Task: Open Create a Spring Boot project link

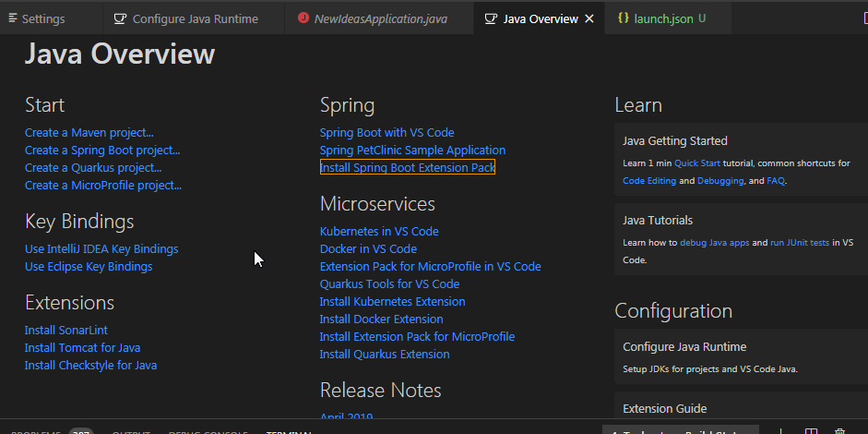Action: 102,151
